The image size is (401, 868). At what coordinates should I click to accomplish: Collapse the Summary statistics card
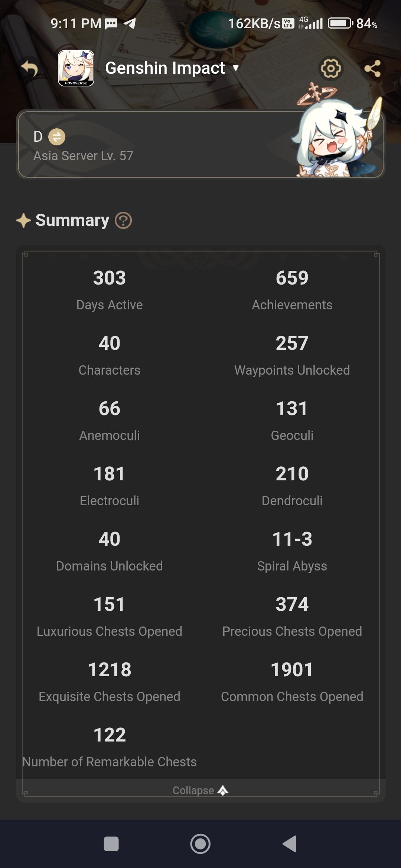click(x=200, y=790)
